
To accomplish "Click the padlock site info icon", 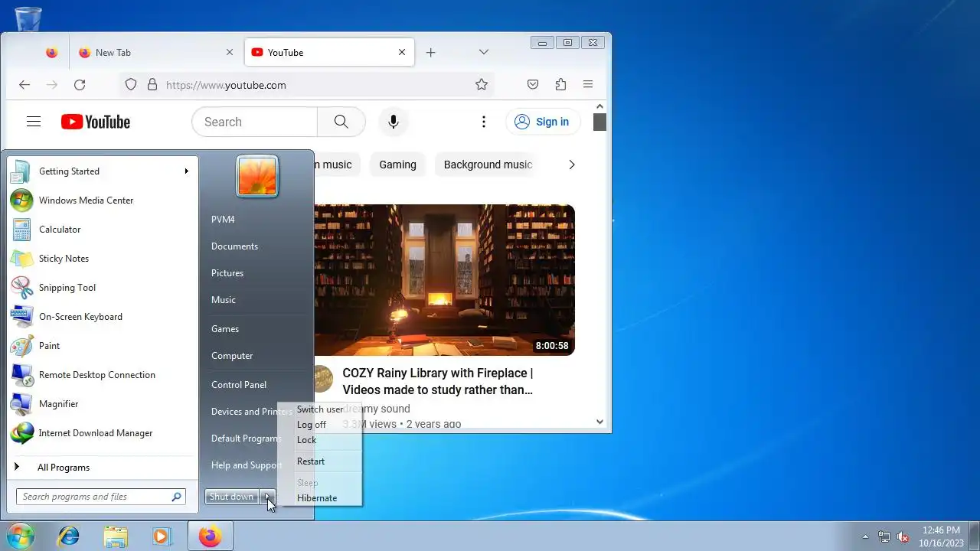I will [x=152, y=85].
